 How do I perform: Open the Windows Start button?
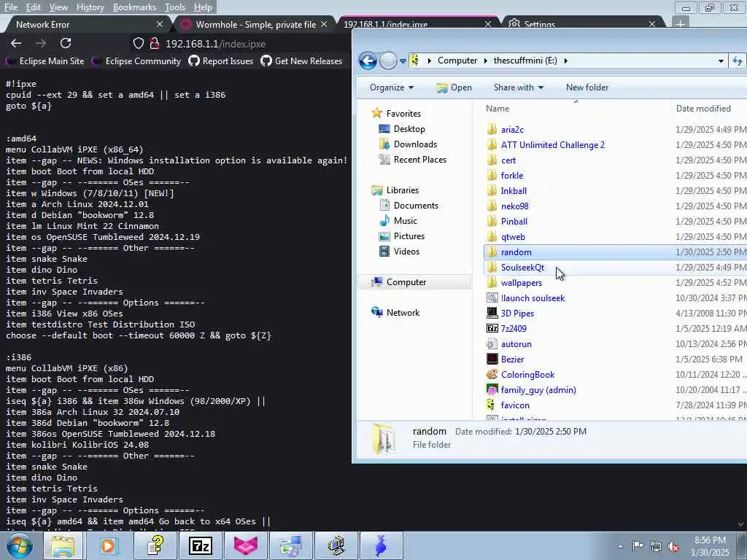[20, 545]
